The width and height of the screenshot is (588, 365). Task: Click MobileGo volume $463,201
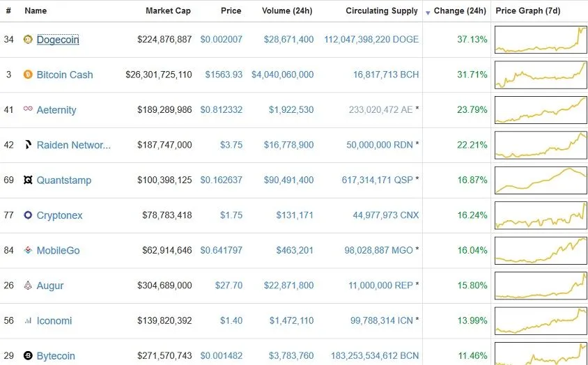[x=295, y=250]
